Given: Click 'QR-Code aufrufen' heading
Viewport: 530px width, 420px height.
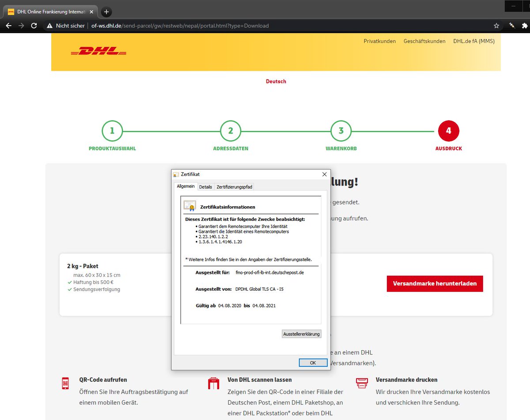Looking at the screenshot, I should (103, 380).
